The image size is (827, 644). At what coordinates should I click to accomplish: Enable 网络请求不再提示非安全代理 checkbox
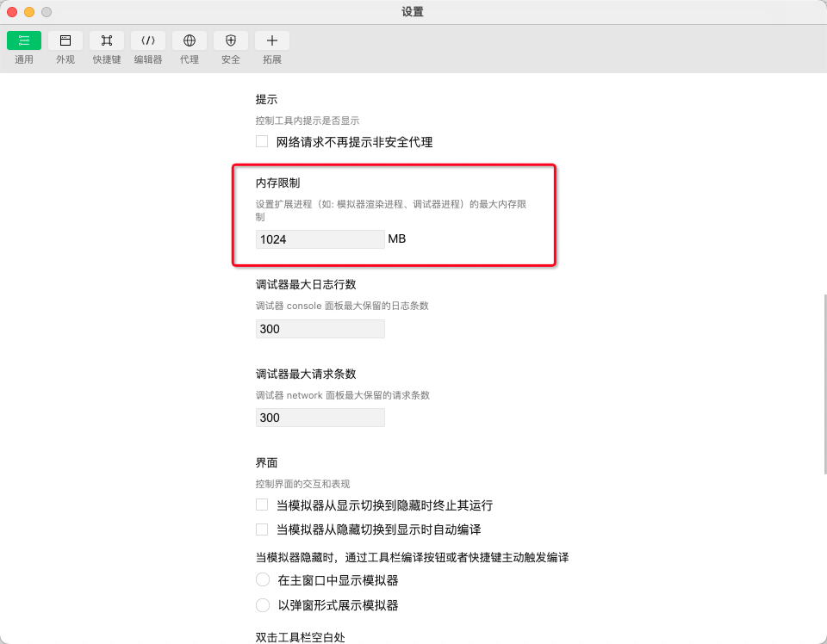click(262, 141)
